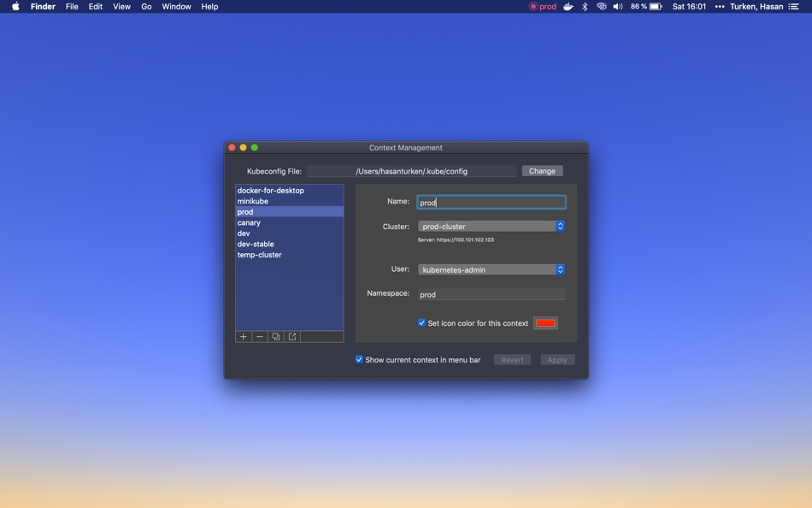Click the green zoom window button

(x=254, y=148)
